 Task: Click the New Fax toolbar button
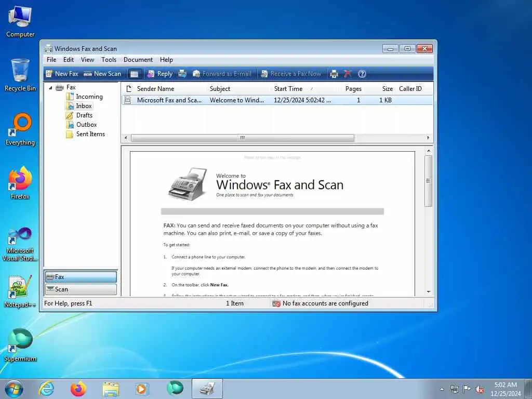tap(62, 74)
